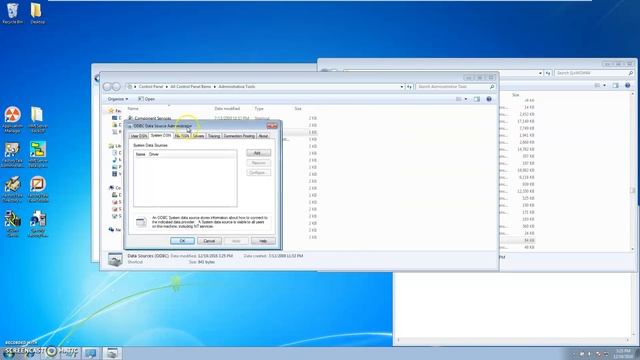Image resolution: width=640 pixels, height=360 pixels.
Task: Open the Application Manager desktop shortcut
Action: 13,119
